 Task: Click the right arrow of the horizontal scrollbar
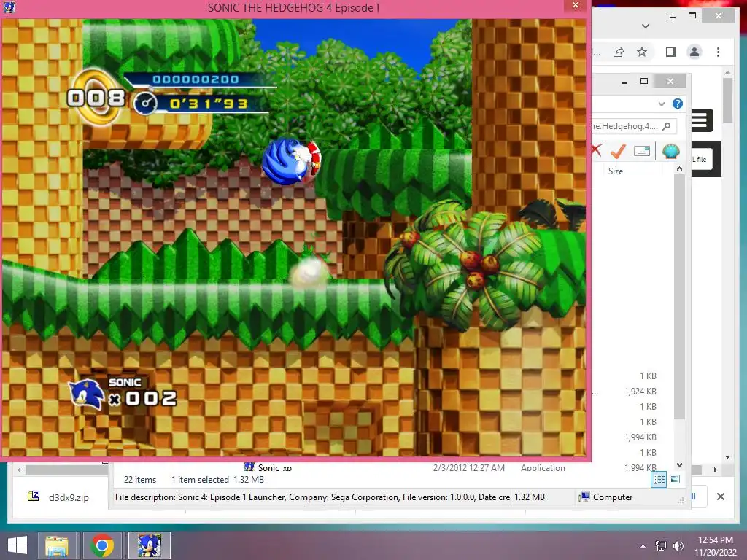(715, 470)
